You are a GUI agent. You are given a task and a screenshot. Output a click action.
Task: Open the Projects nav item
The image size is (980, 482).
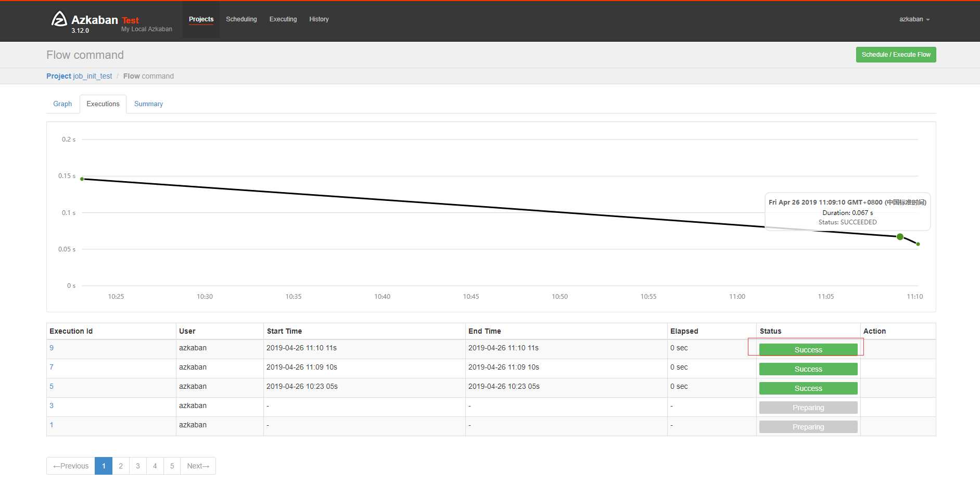[201, 19]
